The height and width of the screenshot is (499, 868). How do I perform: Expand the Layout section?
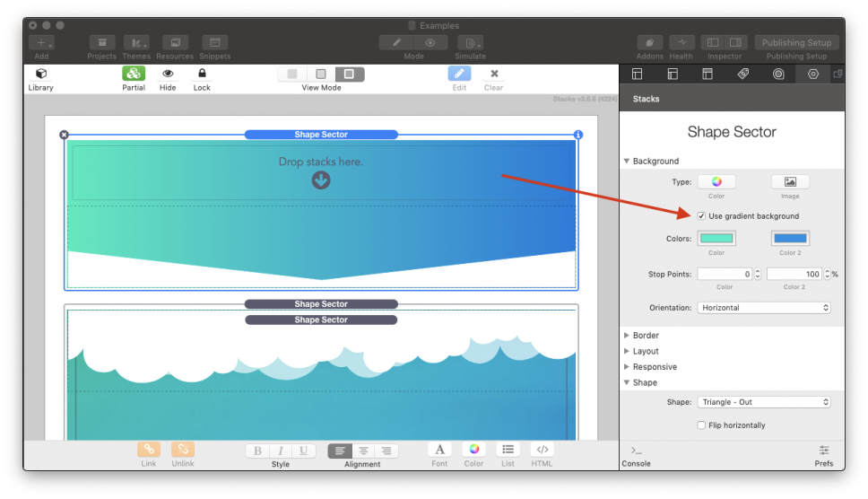[x=627, y=351]
